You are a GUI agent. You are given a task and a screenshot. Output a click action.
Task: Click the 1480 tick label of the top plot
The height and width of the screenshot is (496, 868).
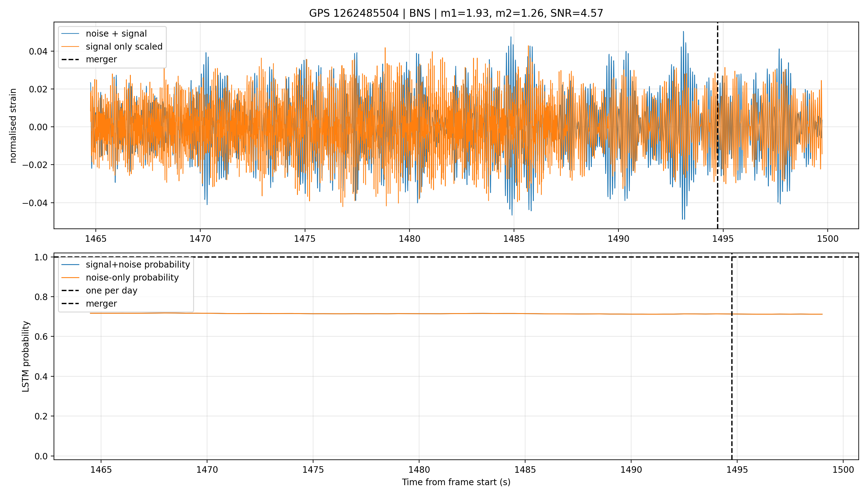(x=410, y=239)
